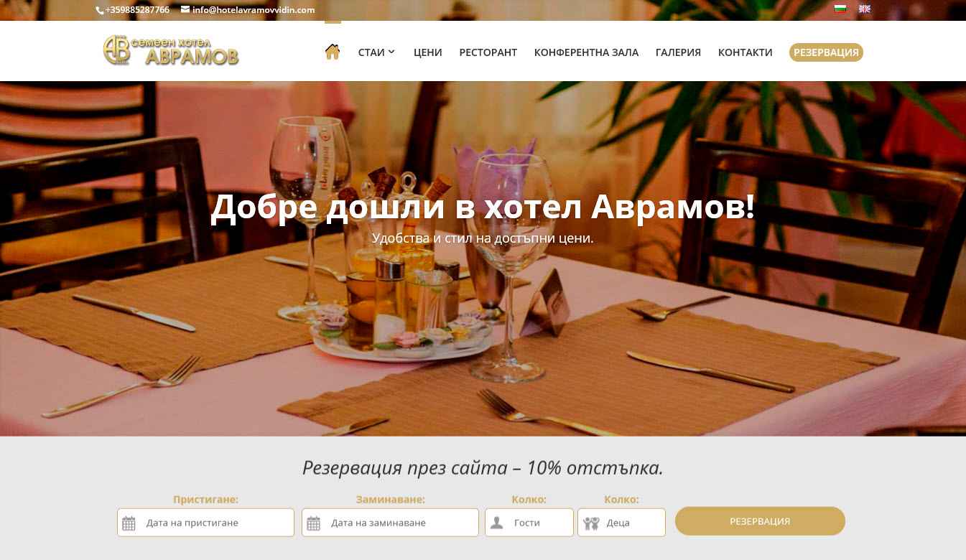Select the Гости guests dropdown field
The image size is (966, 560).
(x=529, y=523)
